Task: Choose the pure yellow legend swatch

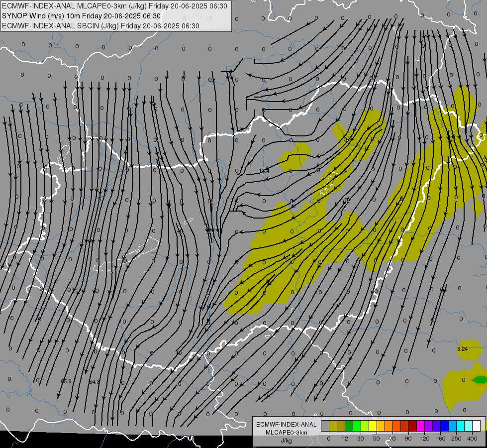Action: click(373, 426)
